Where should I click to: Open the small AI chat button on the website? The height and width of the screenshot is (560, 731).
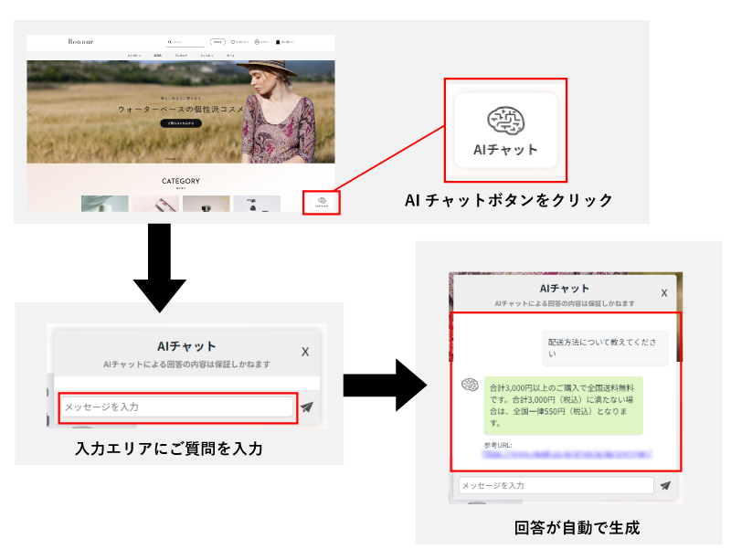(x=321, y=202)
